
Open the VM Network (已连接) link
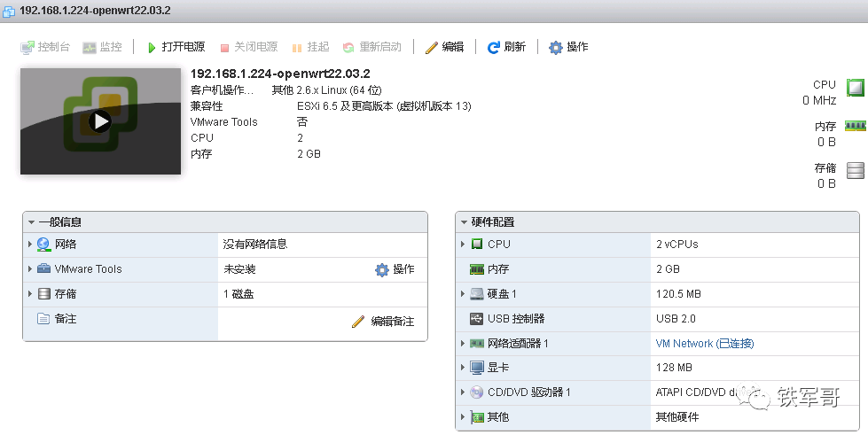(x=705, y=344)
